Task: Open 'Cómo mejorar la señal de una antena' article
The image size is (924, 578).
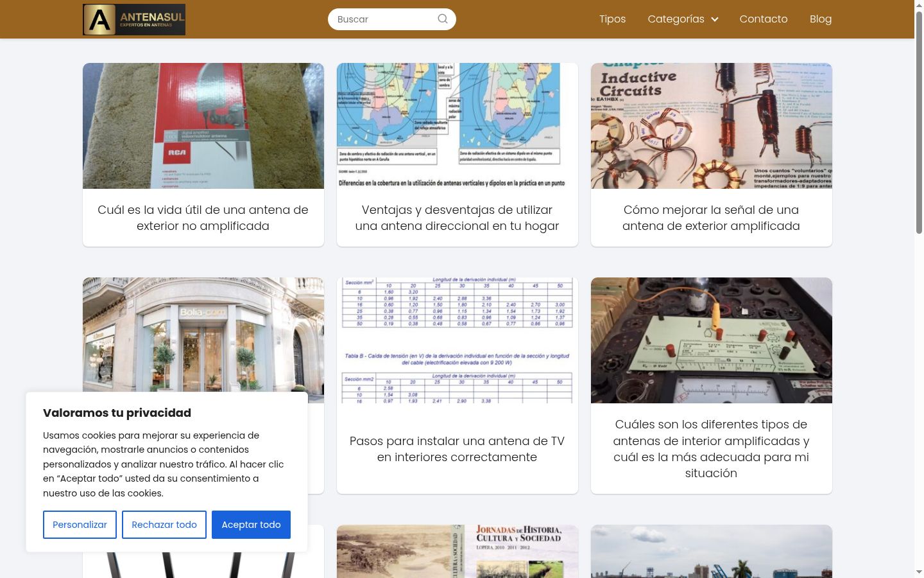Action: tap(712, 218)
